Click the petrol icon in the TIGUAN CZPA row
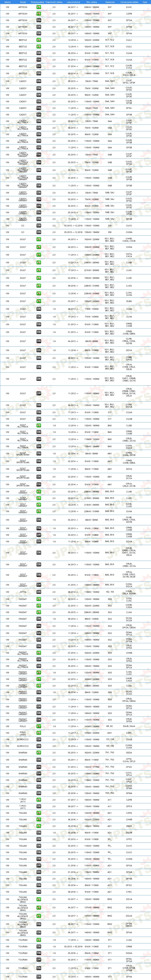This screenshot has height=980, width=151. click(x=39, y=813)
